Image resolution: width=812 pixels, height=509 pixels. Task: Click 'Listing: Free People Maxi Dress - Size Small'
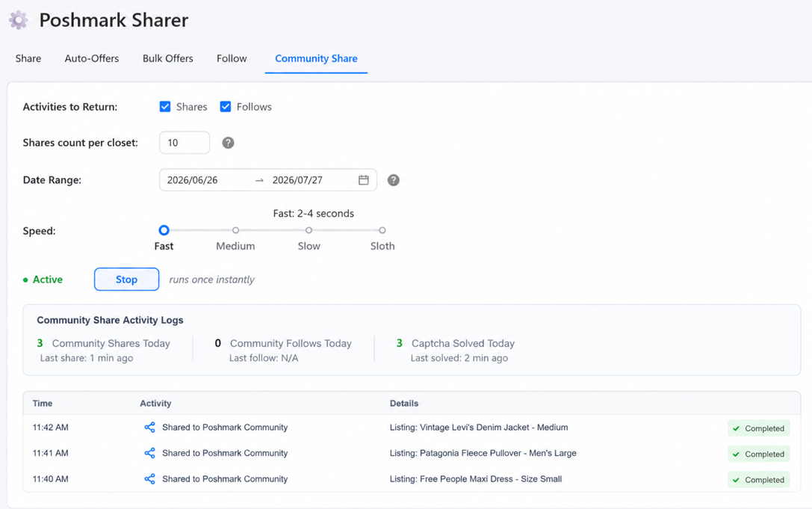tap(476, 479)
